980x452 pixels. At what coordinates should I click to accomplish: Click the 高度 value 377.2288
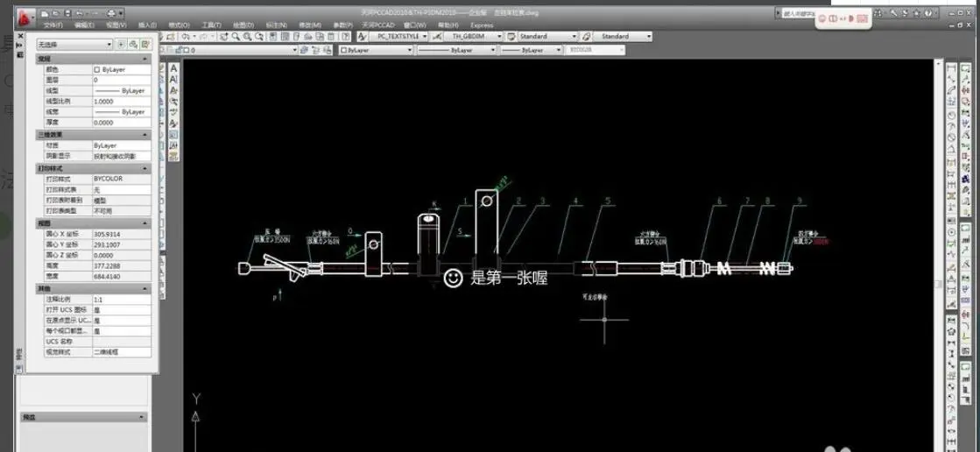point(122,265)
